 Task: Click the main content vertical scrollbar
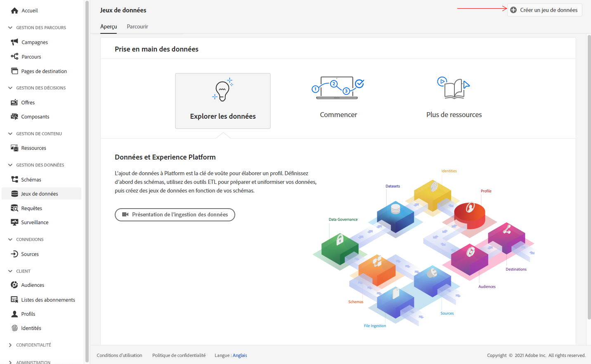[x=589, y=177]
